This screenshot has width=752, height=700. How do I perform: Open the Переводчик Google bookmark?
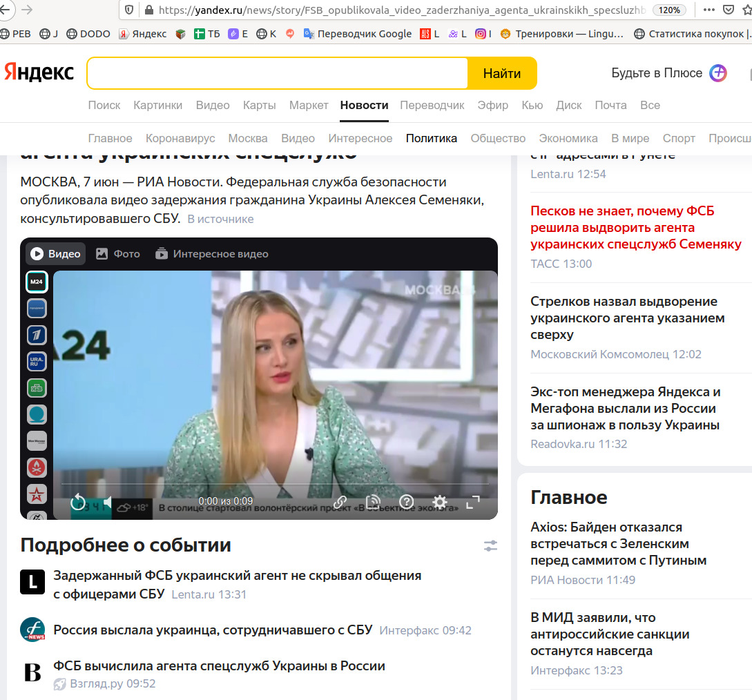coord(358,34)
